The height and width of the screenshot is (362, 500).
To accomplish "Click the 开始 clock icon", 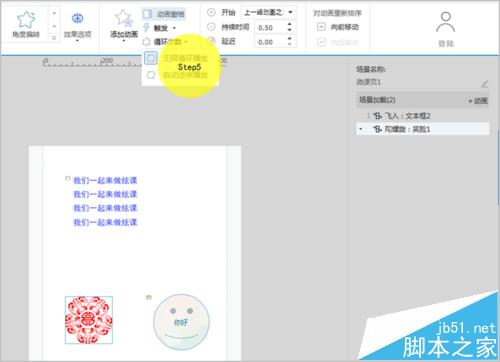I will pyautogui.click(x=211, y=13).
